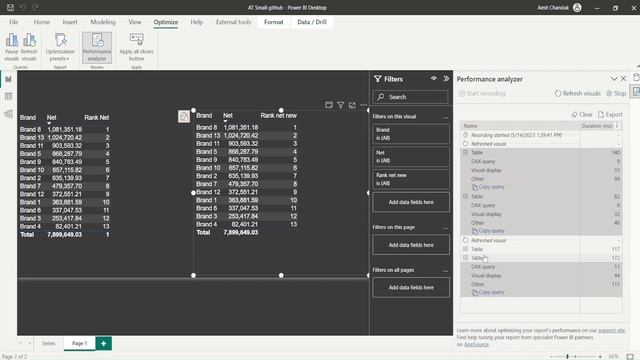Open the support site link

611,330
